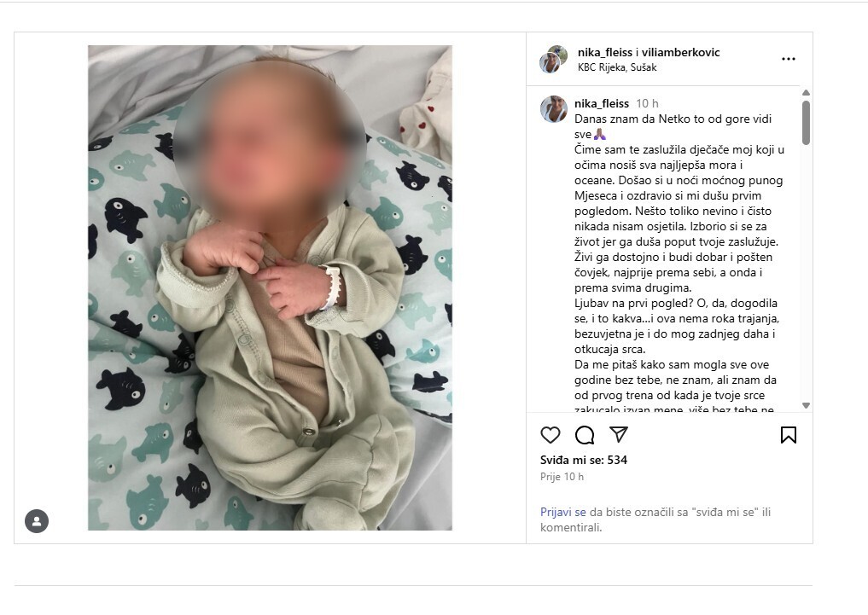Open the header profile avatar pair
This screenshot has width=868, height=615.
pyautogui.click(x=554, y=59)
